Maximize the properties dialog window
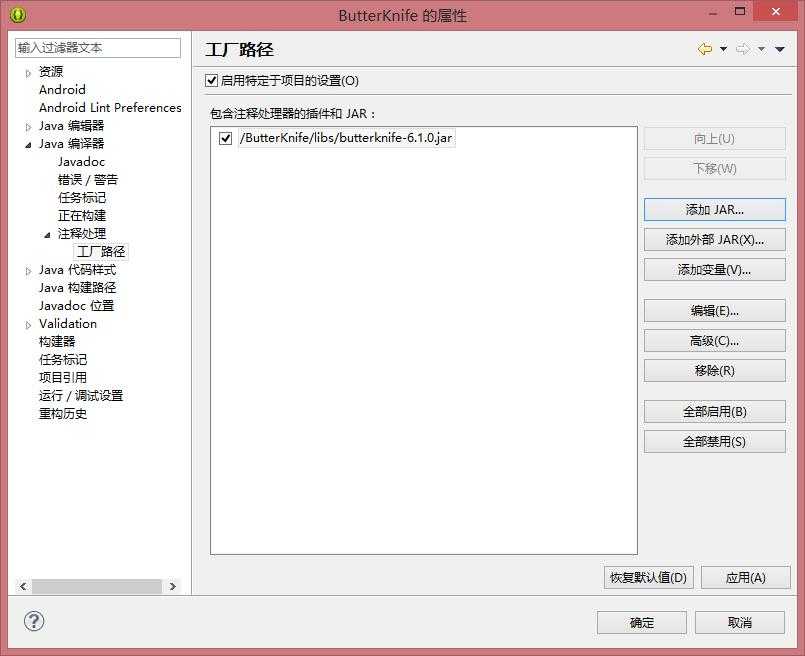Viewport: 805px width, 656px height. click(740, 11)
